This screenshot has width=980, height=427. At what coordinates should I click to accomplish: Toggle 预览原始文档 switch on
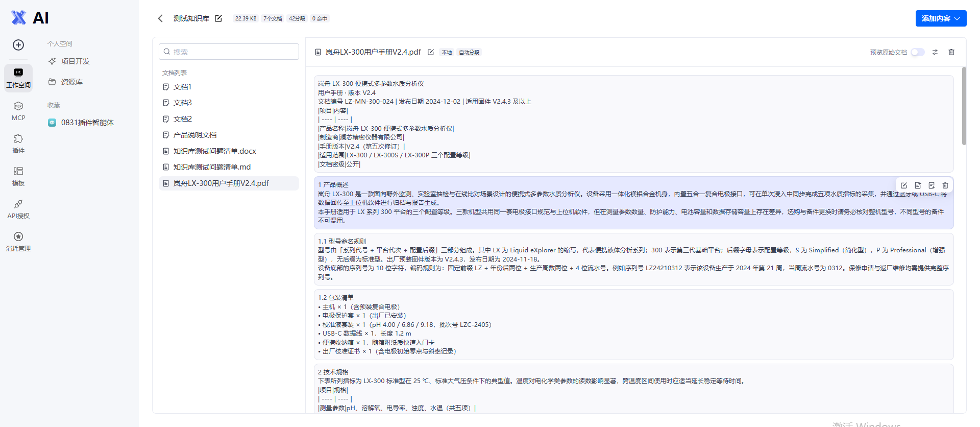pos(918,52)
